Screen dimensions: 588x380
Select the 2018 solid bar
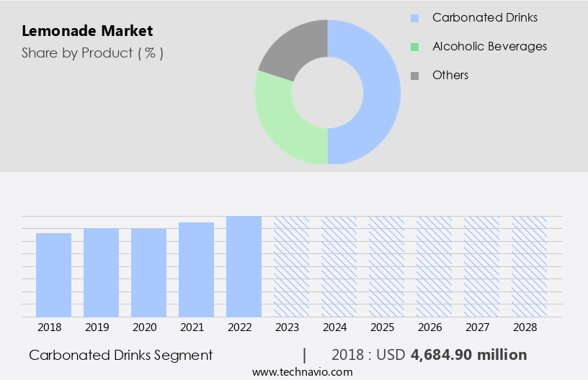(x=53, y=274)
